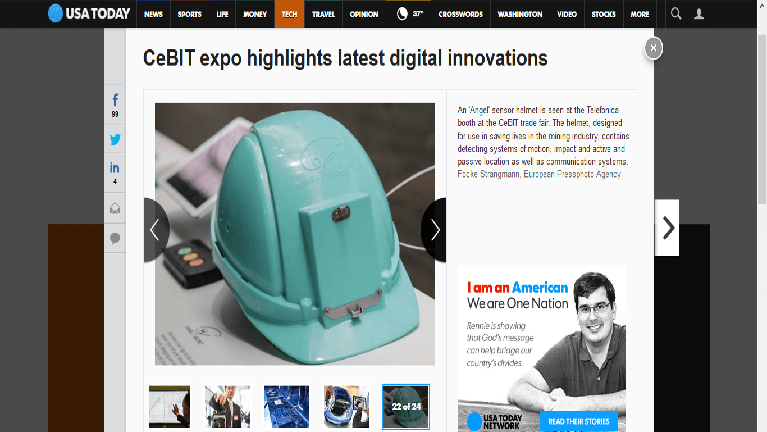Close the gallery overlay with X

653,48
